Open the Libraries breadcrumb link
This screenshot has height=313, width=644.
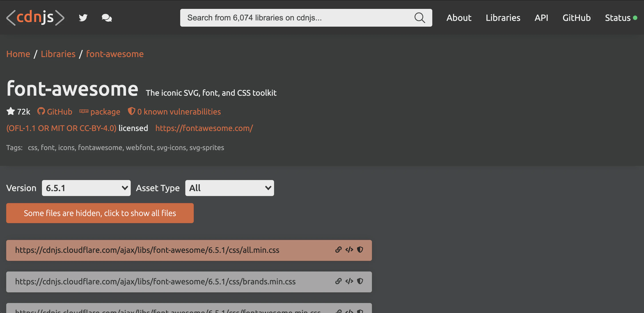coord(58,54)
